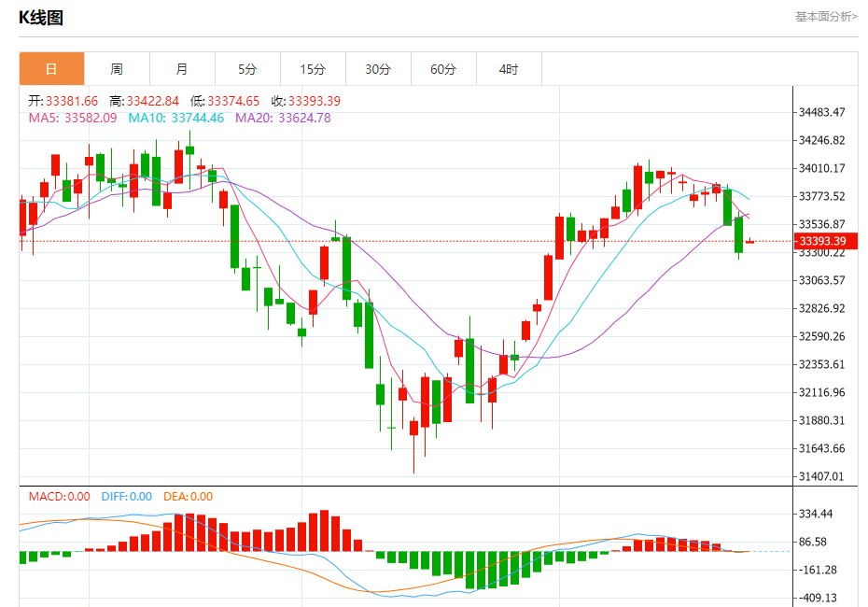The height and width of the screenshot is (607, 868).
Task: Click the 33536.87 axis label
Action: point(821,224)
